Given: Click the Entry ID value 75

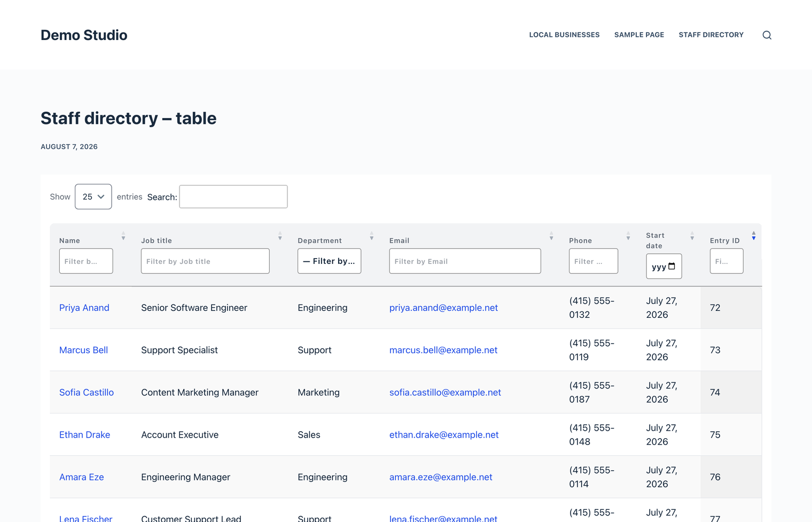Looking at the screenshot, I should (715, 435).
